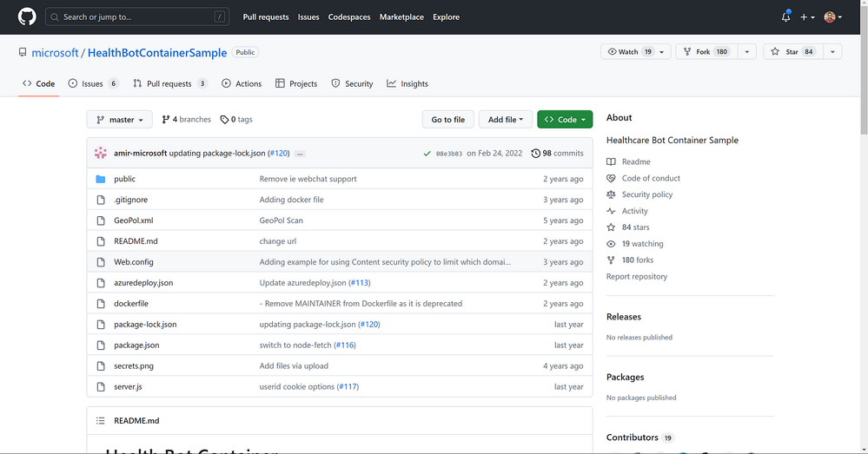
Task: Click the amir-microsoft avatar icon
Action: (x=100, y=153)
